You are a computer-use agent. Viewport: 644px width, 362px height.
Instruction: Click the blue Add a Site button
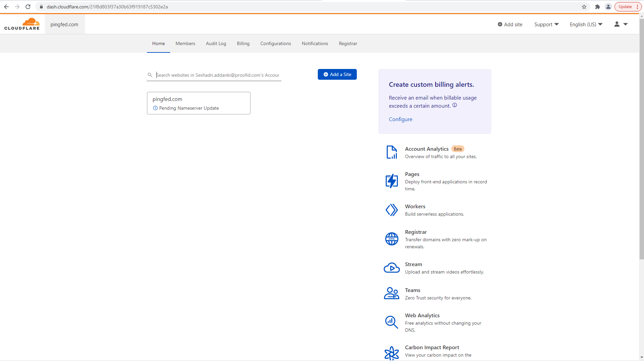tap(337, 74)
